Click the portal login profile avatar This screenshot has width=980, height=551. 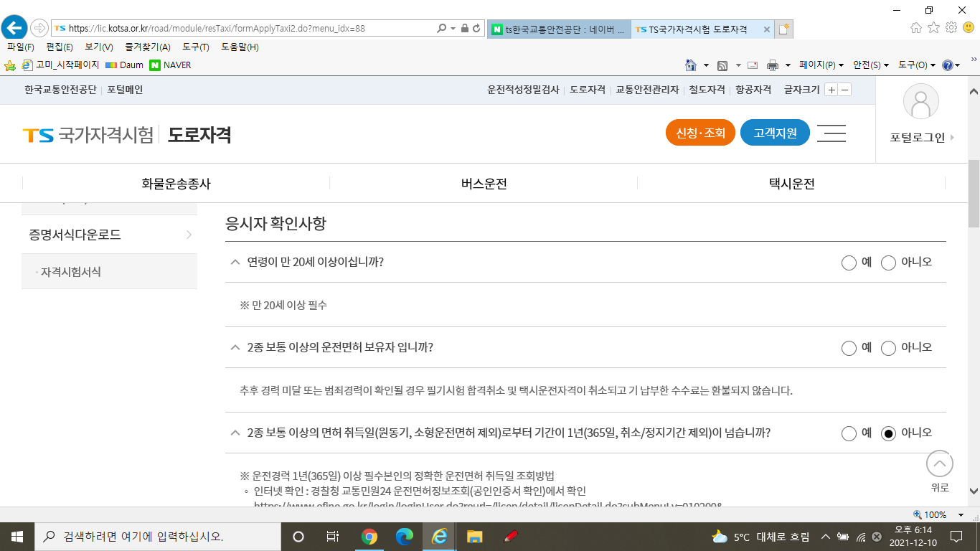click(920, 101)
